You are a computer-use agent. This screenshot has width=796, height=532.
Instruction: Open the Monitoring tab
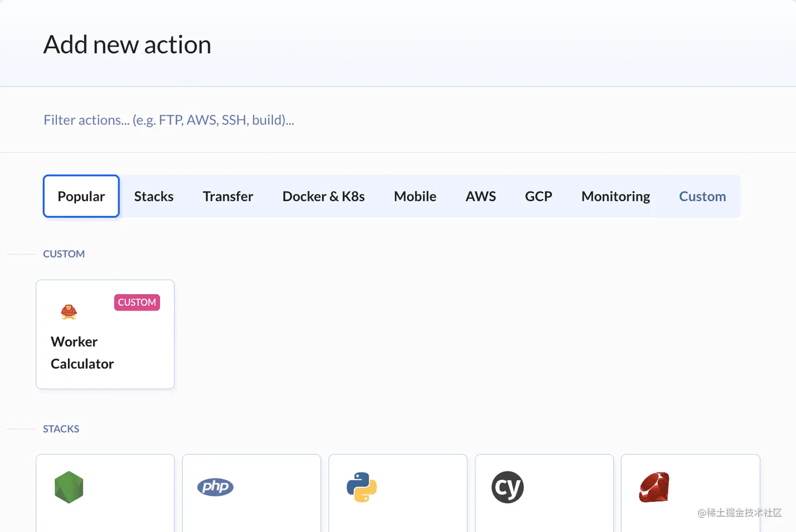click(616, 196)
